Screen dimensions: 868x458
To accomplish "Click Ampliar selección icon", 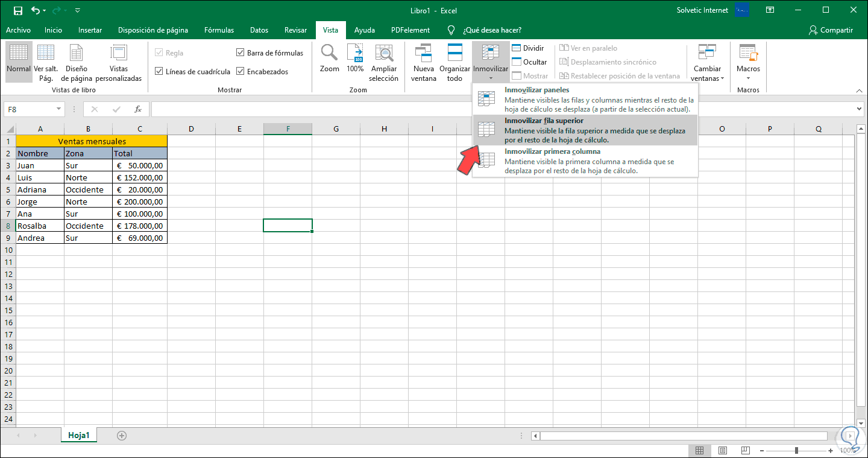I will 384,54.
